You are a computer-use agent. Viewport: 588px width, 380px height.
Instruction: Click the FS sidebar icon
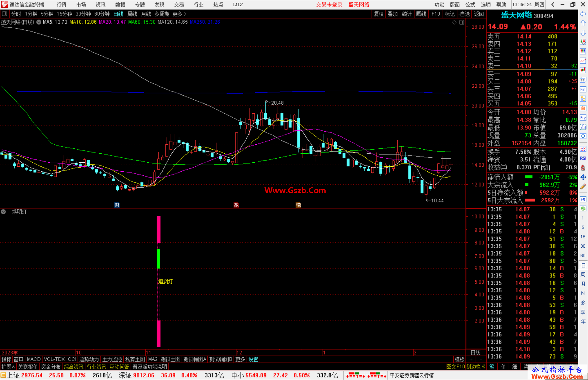click(x=583, y=199)
